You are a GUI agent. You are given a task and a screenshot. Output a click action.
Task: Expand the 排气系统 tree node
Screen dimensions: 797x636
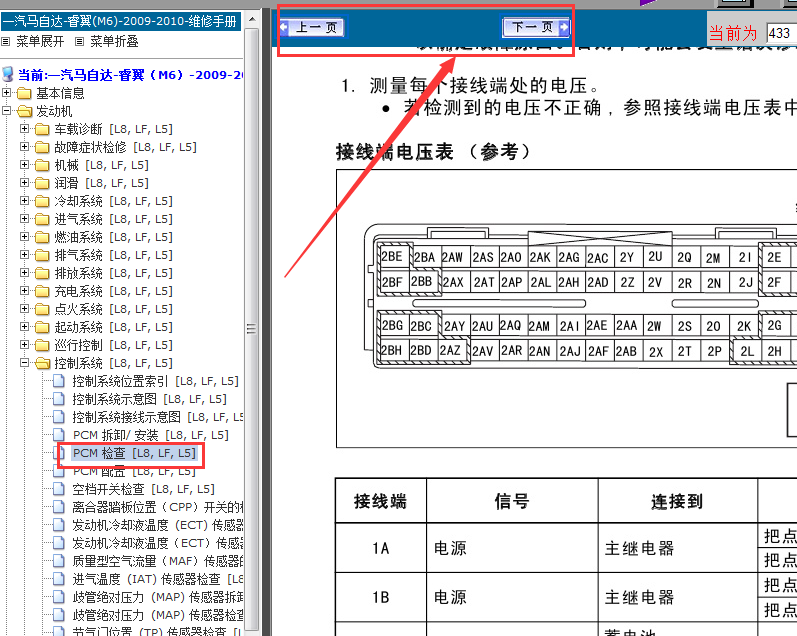pos(24,255)
